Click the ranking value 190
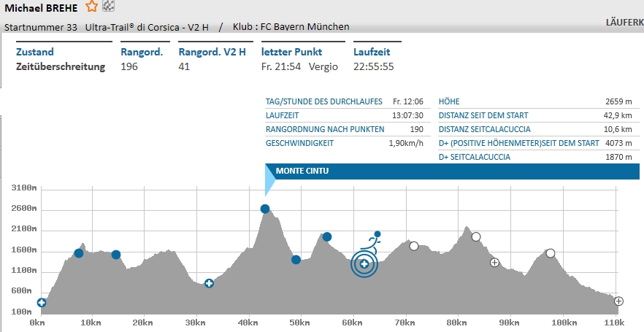Screen dimensions: 644x332 coord(416,129)
